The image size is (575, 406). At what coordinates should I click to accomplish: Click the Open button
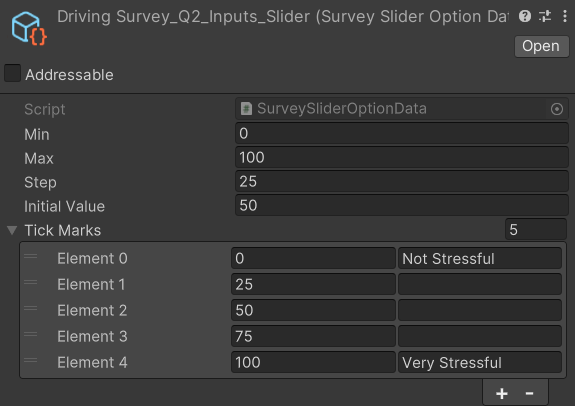(541, 46)
